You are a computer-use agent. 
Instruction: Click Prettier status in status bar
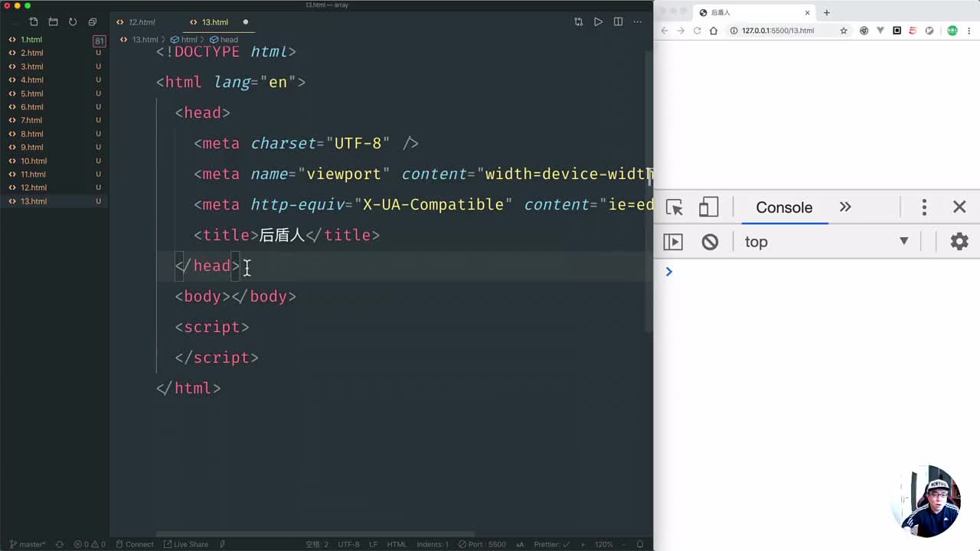coord(551,544)
